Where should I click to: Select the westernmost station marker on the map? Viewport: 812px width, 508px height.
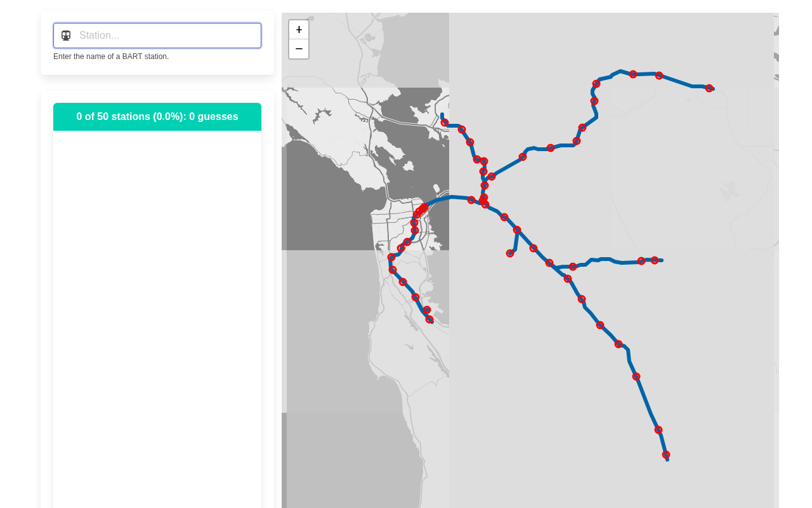pyautogui.click(x=391, y=257)
